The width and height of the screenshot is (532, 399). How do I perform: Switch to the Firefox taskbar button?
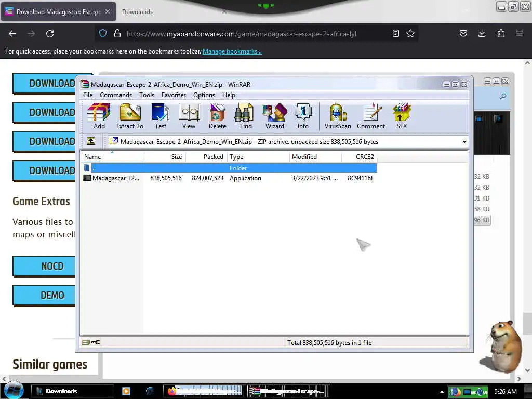click(204, 391)
